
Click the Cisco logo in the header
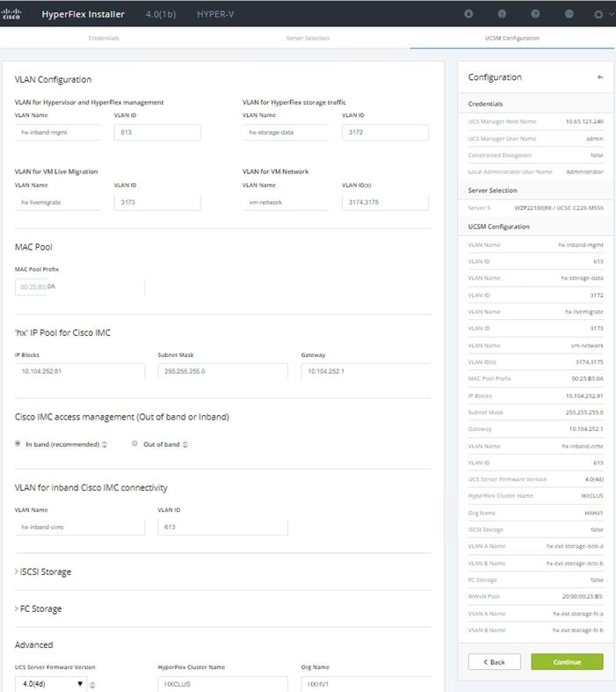coord(11,14)
